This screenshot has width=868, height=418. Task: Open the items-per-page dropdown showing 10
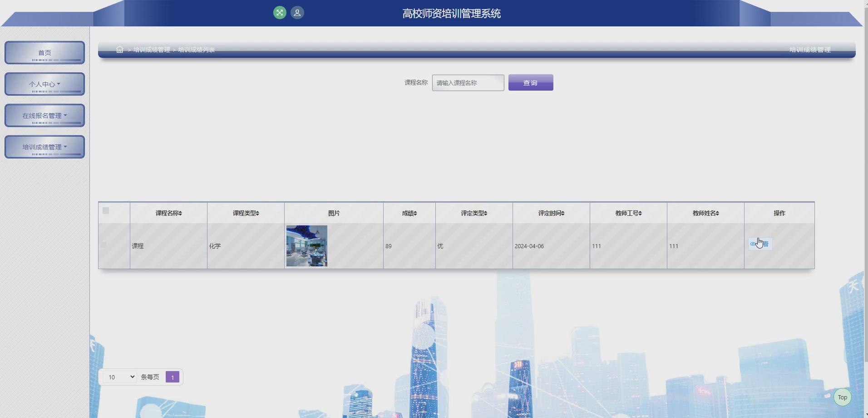(x=119, y=377)
